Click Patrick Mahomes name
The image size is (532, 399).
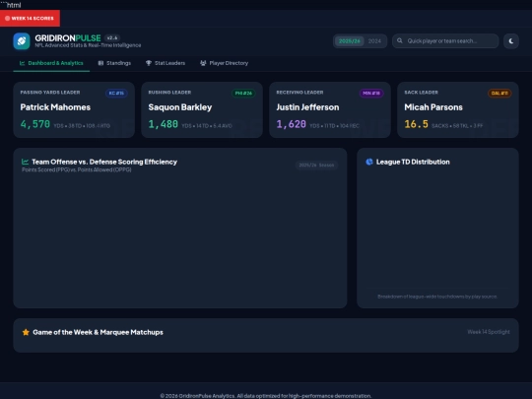[x=55, y=107]
